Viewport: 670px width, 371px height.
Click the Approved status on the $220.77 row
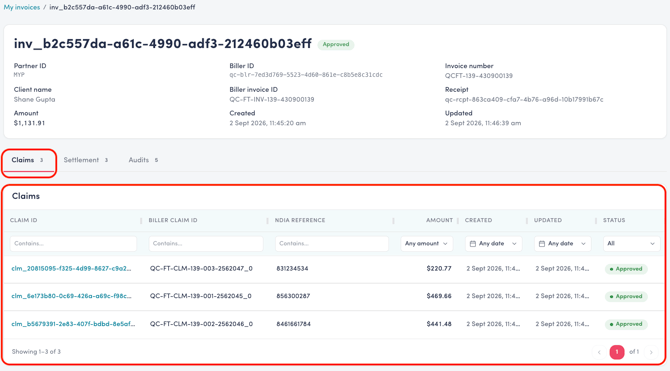point(626,269)
